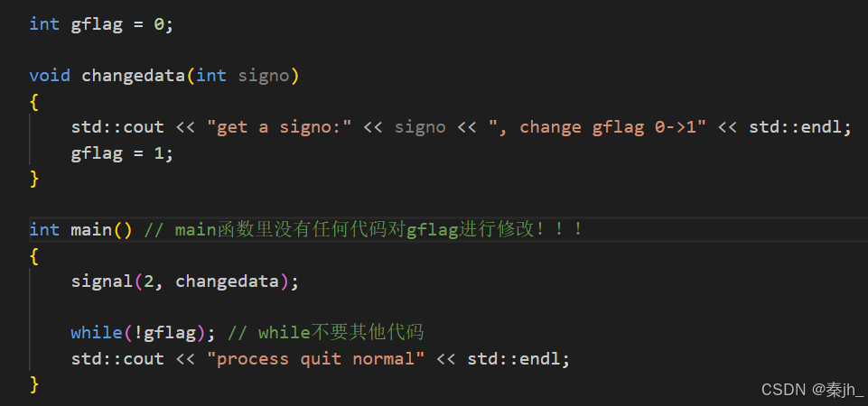This screenshot has height=406, width=868.
Task: Click the number 2 in the signal call
Action: 149,281
